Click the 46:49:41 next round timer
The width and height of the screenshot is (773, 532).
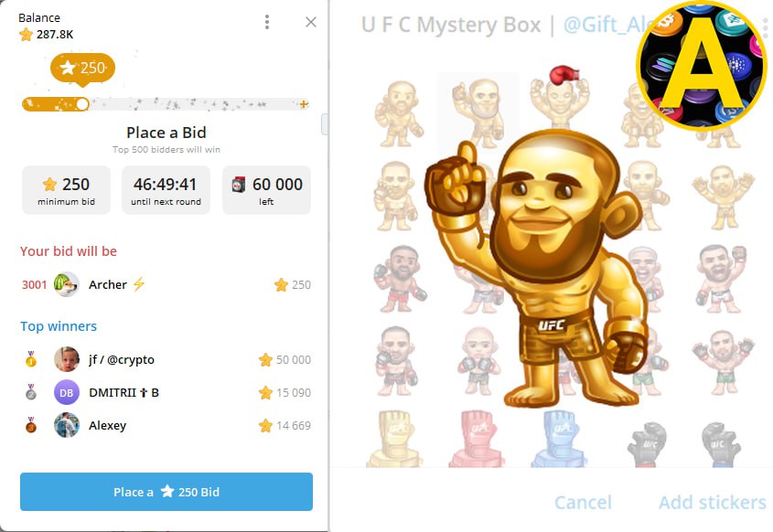(x=166, y=190)
